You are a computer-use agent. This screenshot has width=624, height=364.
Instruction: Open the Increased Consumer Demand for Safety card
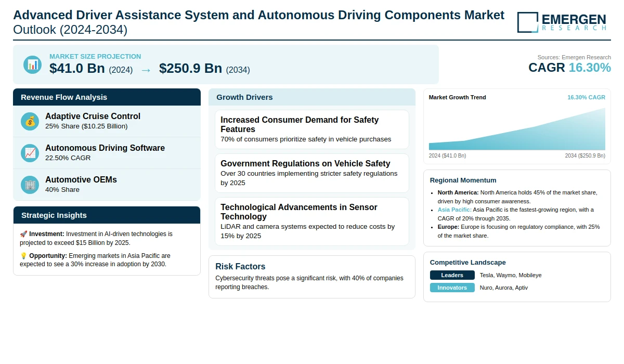coord(311,129)
